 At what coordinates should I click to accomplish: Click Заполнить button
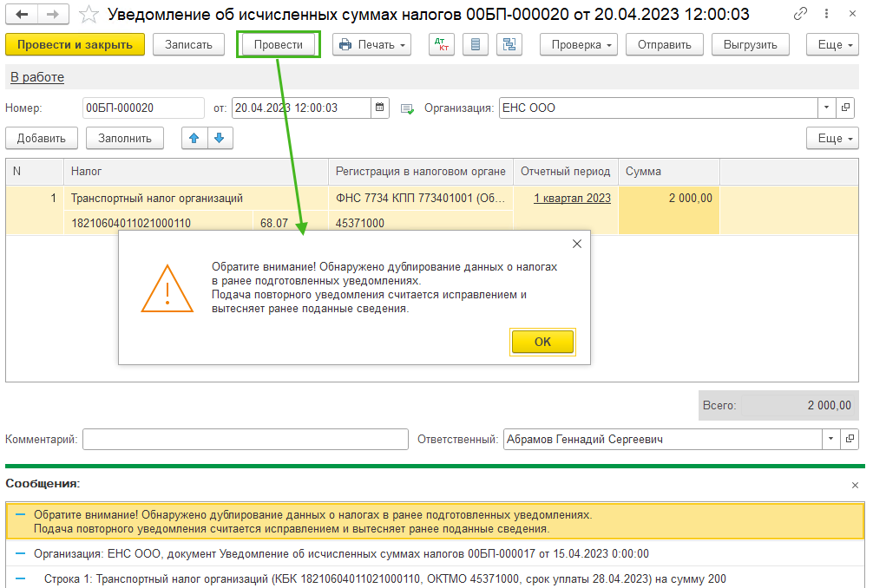[125, 138]
